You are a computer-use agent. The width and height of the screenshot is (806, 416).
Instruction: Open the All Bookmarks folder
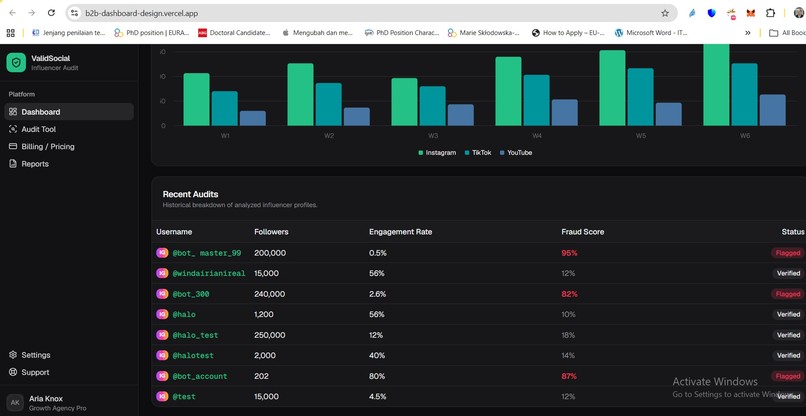787,33
